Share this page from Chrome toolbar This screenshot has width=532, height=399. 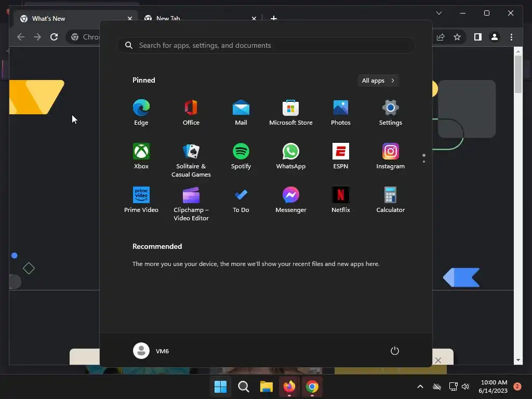pos(441,37)
